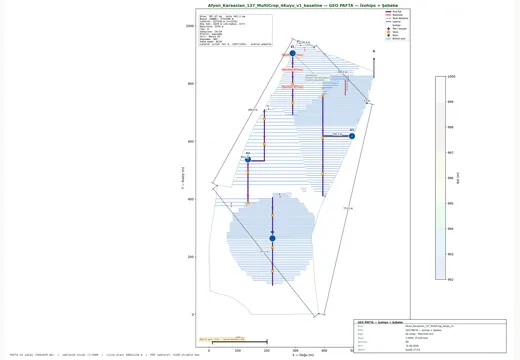Select the pump marker inside the circular pivot area
This screenshot has width=520, height=360.
[x=272, y=238]
